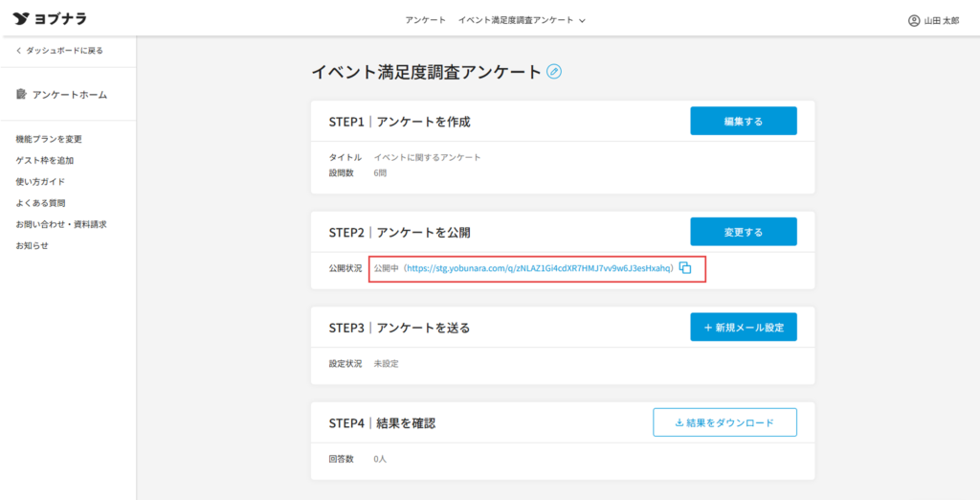Screen dimensions: 980x500
Task: Open アンケートホーム in the sidebar
Action: 69,95
